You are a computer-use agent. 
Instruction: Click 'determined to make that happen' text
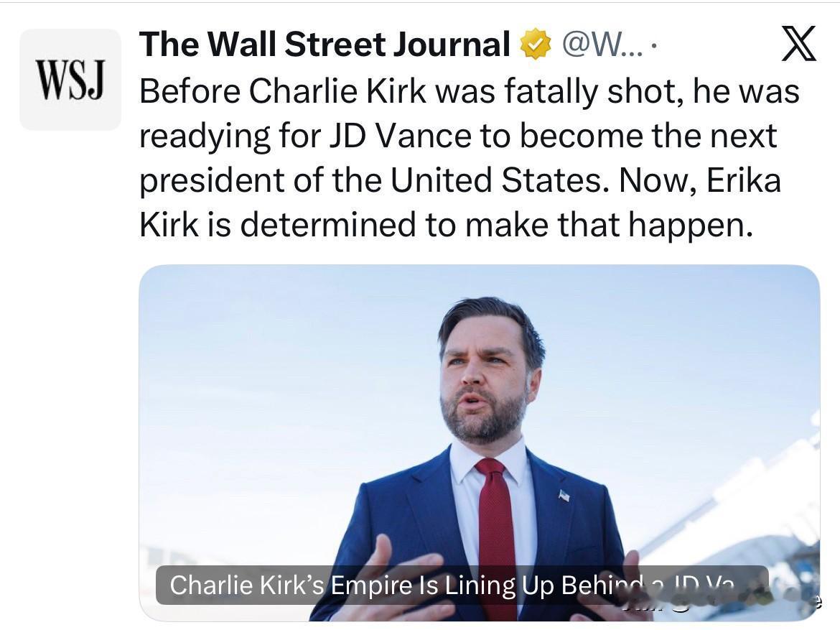click(495, 225)
